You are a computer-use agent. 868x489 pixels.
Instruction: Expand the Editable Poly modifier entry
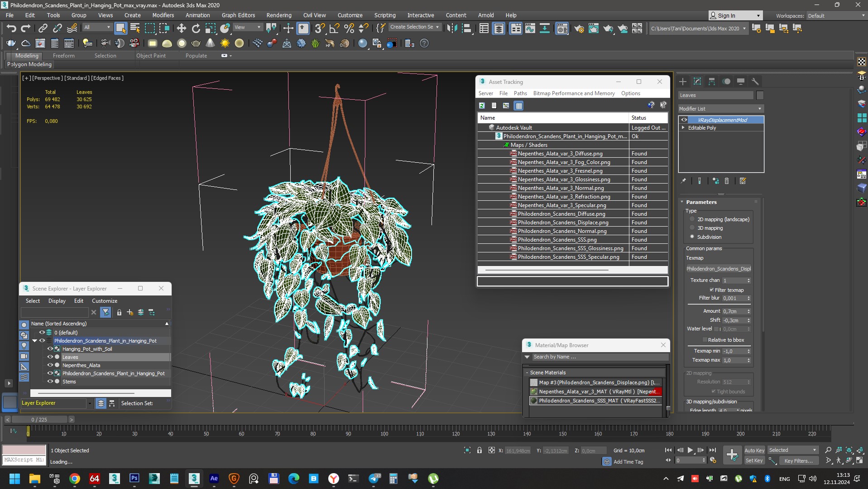[x=683, y=128]
